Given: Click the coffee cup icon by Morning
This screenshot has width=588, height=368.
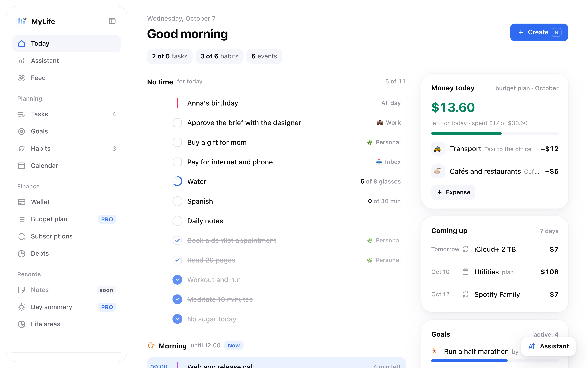Looking at the screenshot, I should pyautogui.click(x=151, y=345).
